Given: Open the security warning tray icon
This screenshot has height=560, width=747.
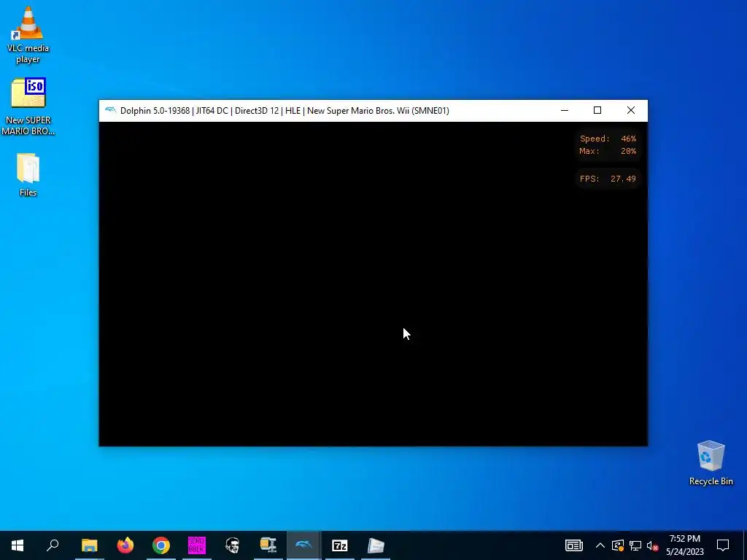Looking at the screenshot, I should coord(617,545).
